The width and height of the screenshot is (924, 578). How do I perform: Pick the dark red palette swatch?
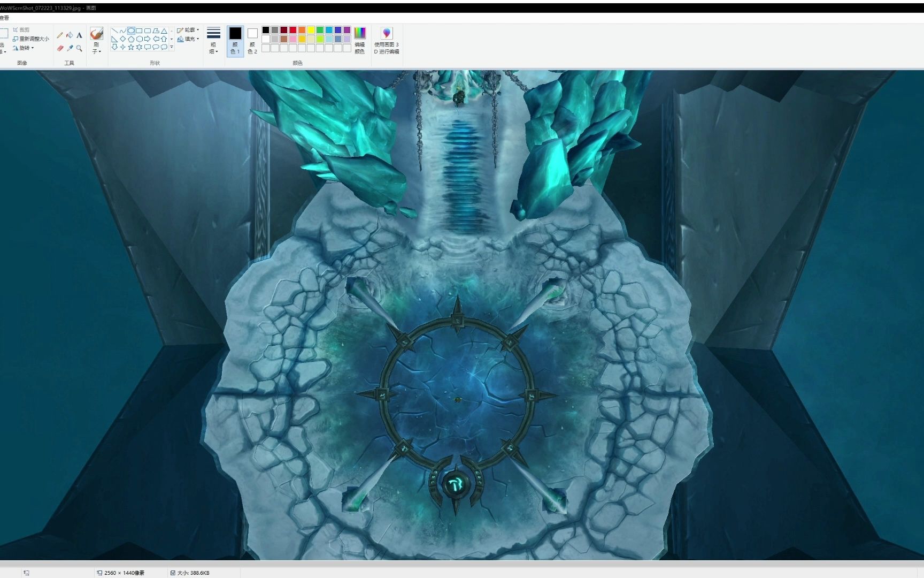pyautogui.click(x=284, y=30)
